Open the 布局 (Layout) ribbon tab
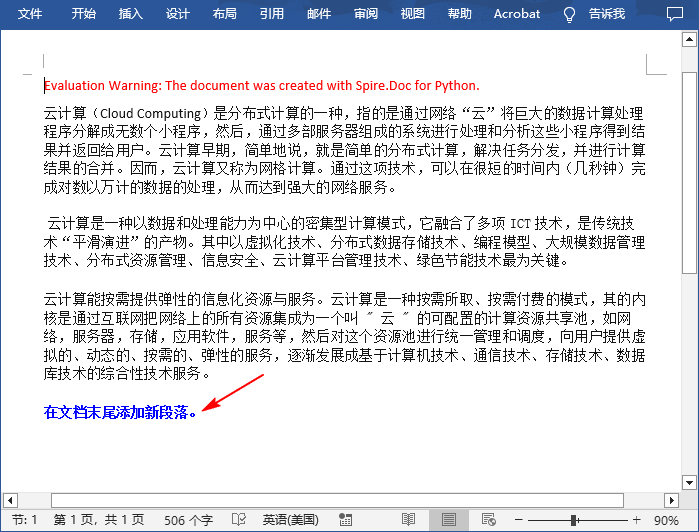This screenshot has width=699, height=532. point(225,14)
